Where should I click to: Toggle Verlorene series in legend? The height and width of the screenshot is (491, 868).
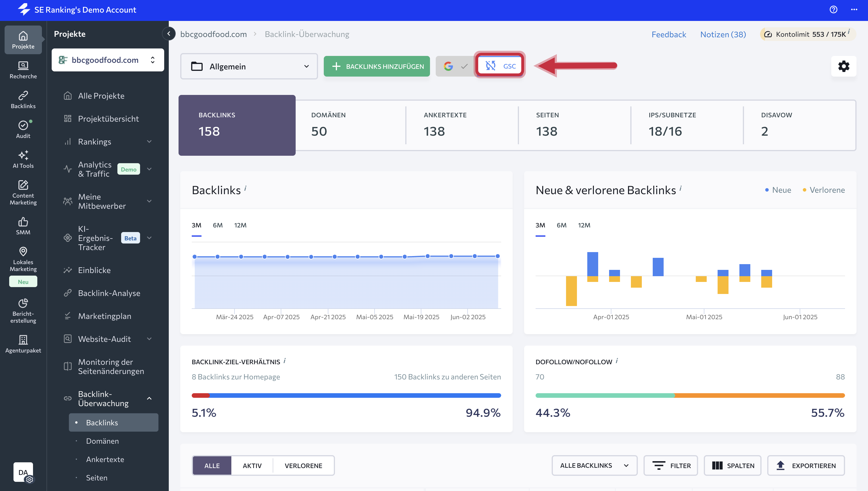click(x=824, y=190)
